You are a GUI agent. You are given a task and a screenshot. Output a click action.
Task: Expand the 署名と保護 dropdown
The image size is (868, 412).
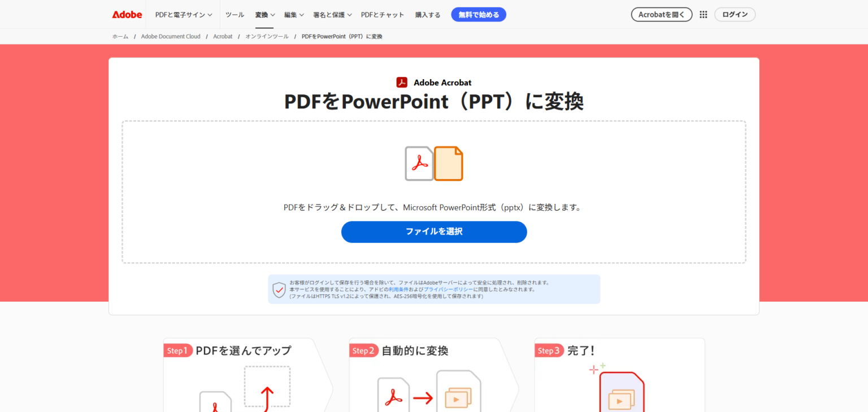(332, 14)
